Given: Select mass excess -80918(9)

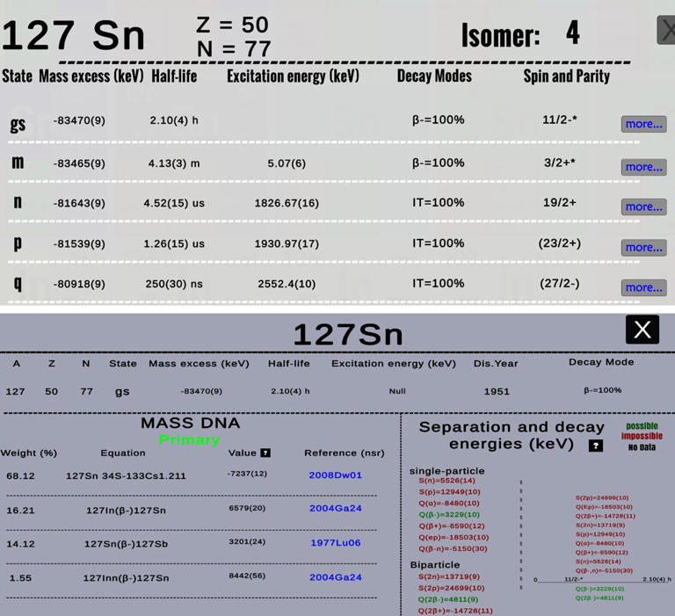Looking at the screenshot, I should pos(79,284).
